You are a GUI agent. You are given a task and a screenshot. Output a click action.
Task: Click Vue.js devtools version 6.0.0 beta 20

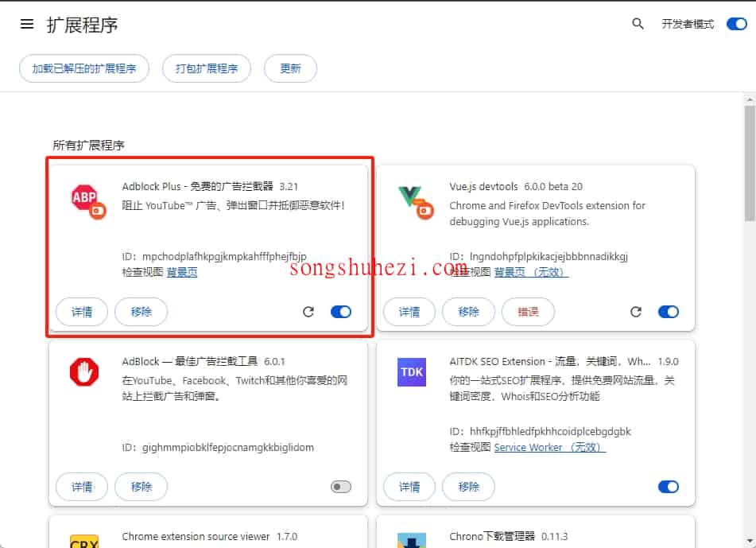tap(553, 186)
